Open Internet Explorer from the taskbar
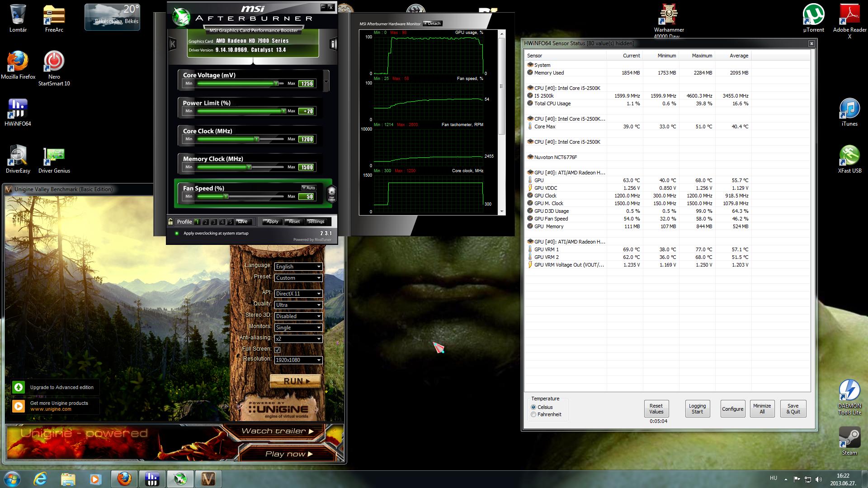 pos(41,479)
